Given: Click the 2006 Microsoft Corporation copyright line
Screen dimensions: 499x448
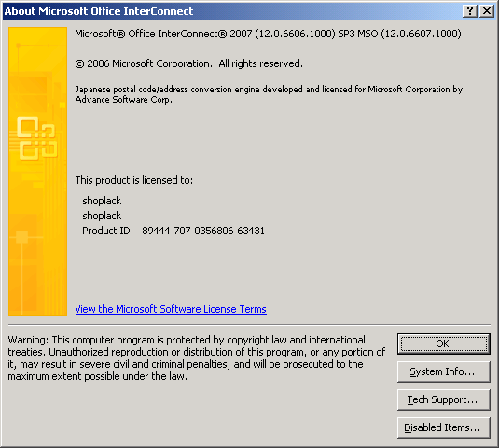Looking at the screenshot, I should [189, 64].
